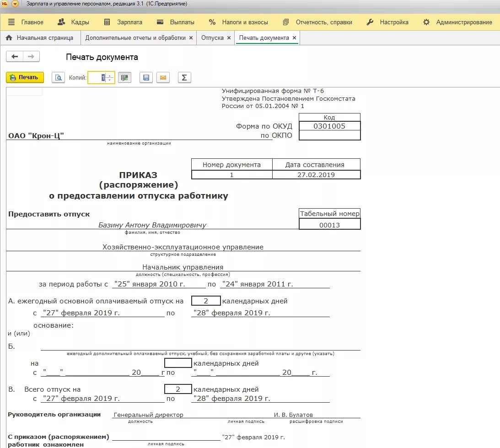The width and height of the screenshot is (500, 448).
Task: Click employee name Базину Антону Владимировичу
Action: click(152, 225)
